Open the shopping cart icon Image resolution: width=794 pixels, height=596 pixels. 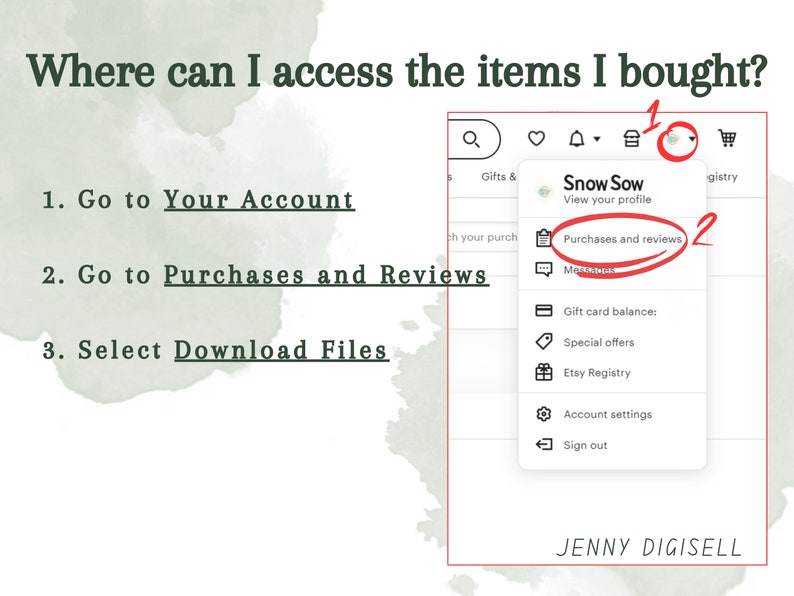coord(727,138)
